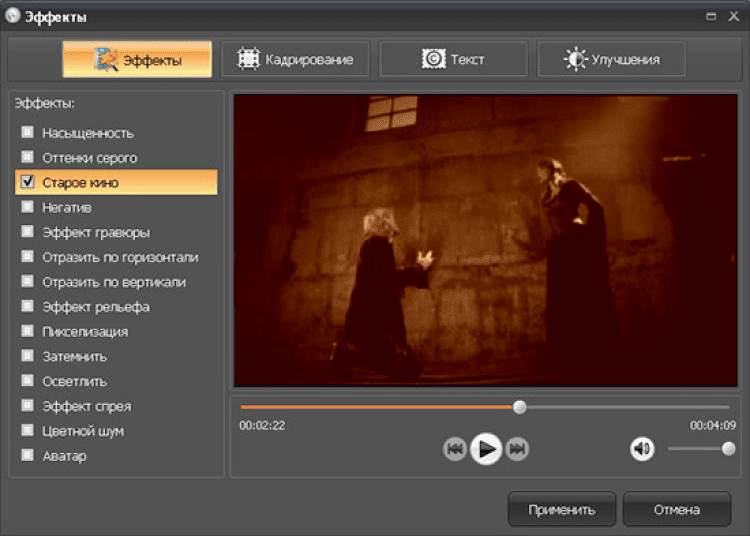This screenshot has height=536, width=750.
Task: Click the star icon on Эффекты tab
Action: click(106, 59)
